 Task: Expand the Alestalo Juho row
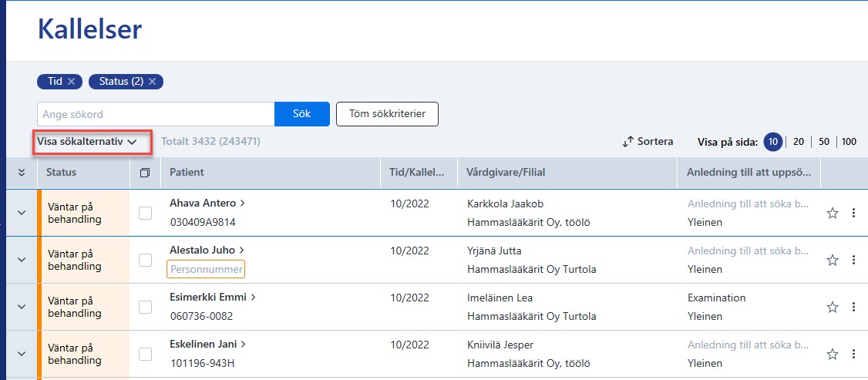[22, 260]
